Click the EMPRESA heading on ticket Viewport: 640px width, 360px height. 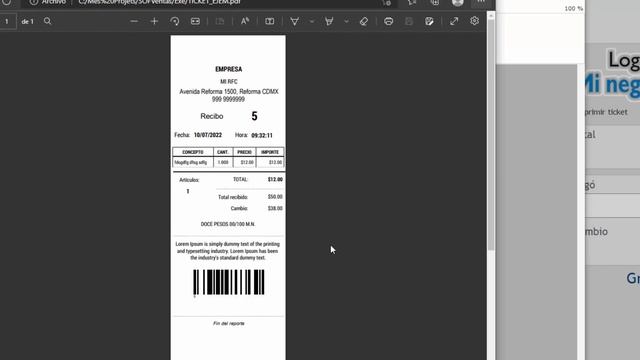pyautogui.click(x=229, y=69)
